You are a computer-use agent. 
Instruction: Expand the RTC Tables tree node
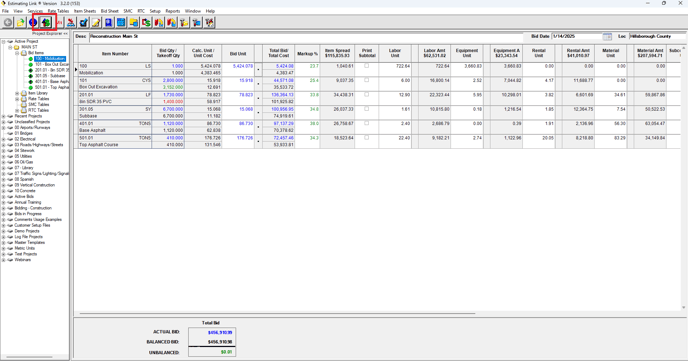(x=18, y=111)
